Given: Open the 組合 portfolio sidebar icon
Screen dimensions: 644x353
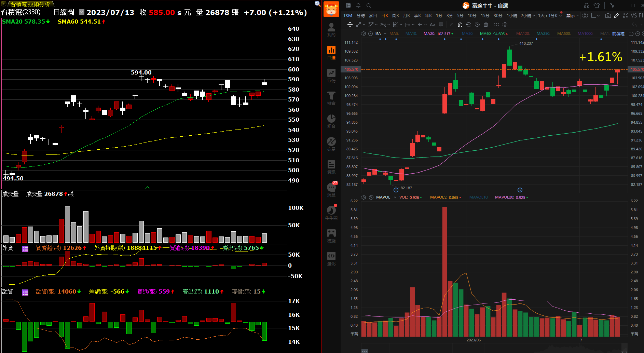Looking at the screenshot, I should coord(331,122).
